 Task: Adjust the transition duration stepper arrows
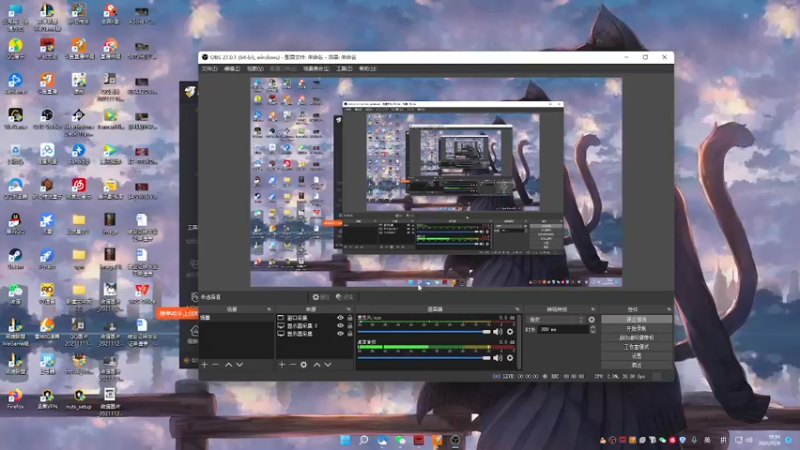(x=592, y=330)
